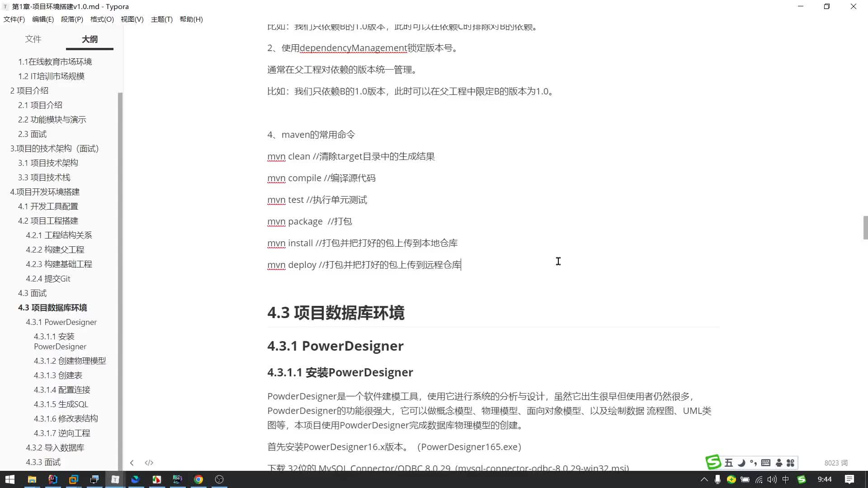868x488 pixels.
Task: Navigate to 3.1 项目技术架构
Action: click(48, 163)
